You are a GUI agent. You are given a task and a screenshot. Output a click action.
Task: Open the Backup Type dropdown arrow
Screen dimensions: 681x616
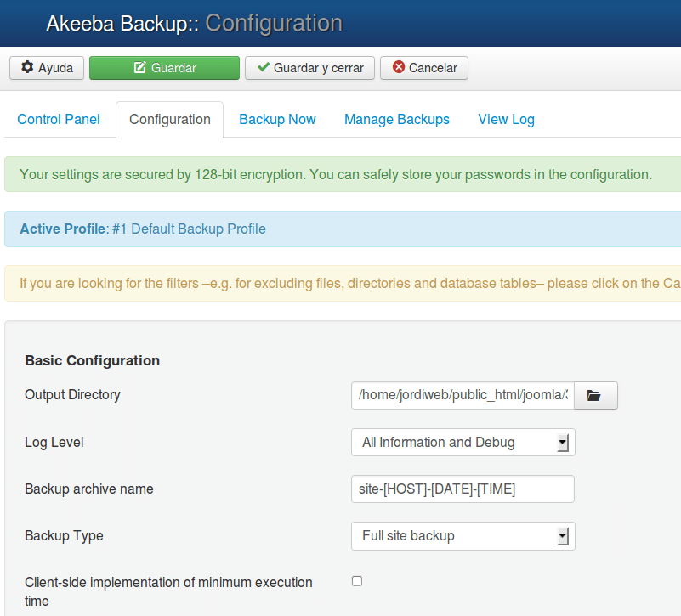click(563, 536)
